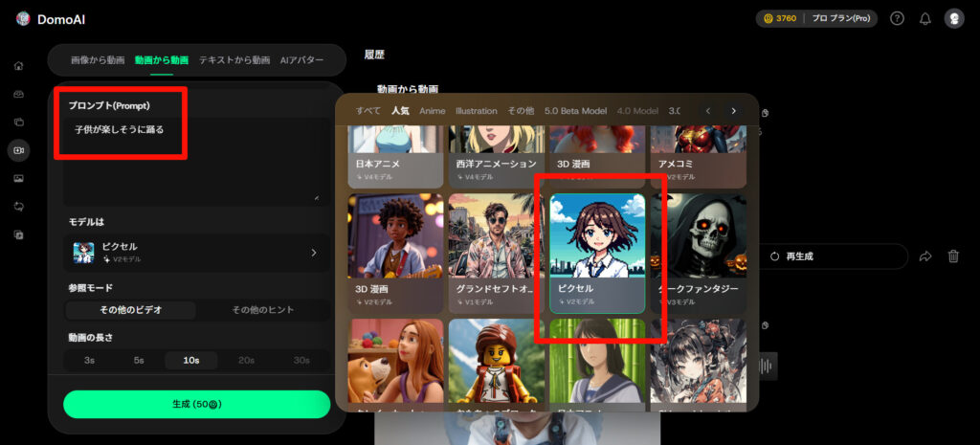Viewport: 980px width, 445px height.
Task: Switch reference mode to その他のヒント
Action: (262, 310)
